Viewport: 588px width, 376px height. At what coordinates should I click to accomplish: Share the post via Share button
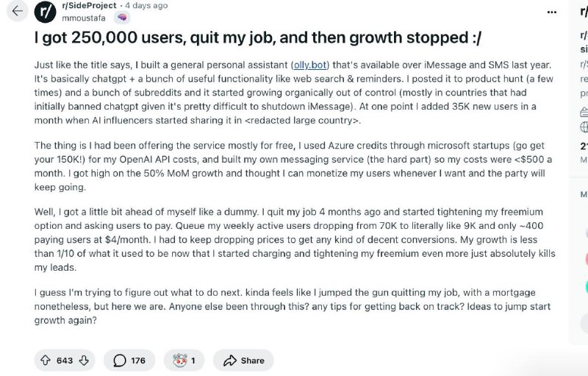point(244,361)
